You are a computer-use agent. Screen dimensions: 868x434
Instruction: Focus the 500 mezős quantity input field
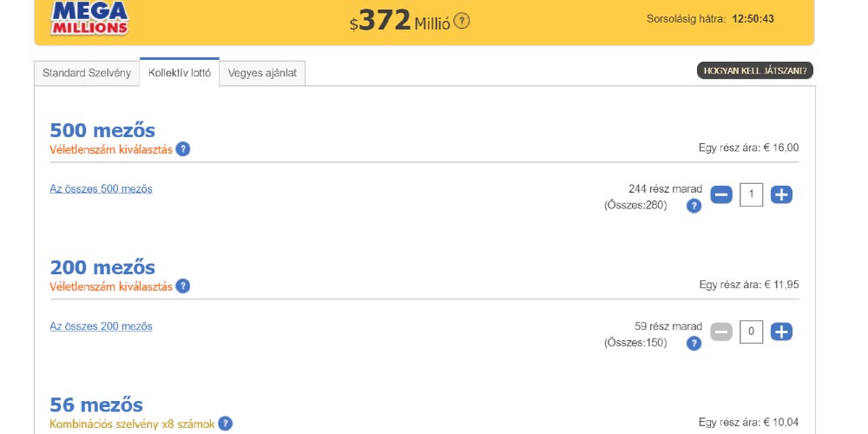[751, 194]
